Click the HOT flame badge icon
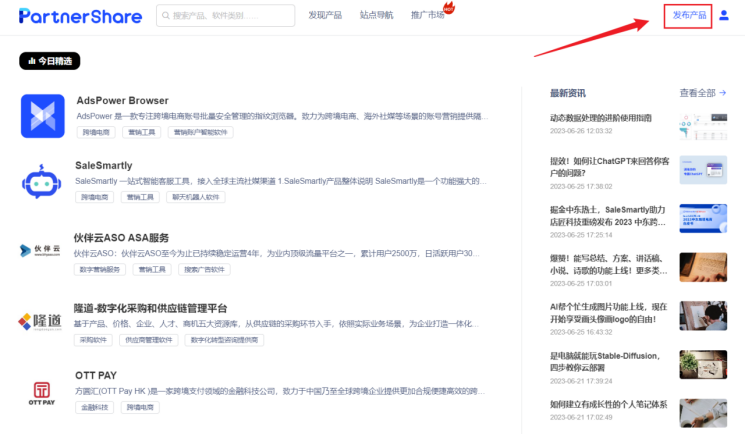Image resolution: width=745 pixels, height=434 pixels. tap(449, 8)
